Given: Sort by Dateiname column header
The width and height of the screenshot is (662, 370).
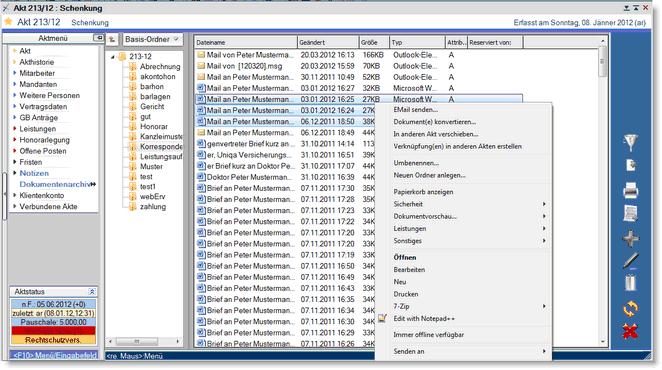Looking at the screenshot, I should (x=246, y=42).
